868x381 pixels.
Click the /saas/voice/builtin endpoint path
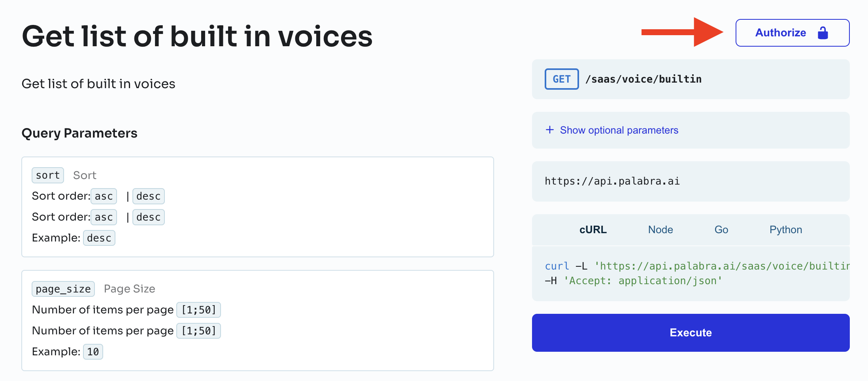[x=643, y=79]
